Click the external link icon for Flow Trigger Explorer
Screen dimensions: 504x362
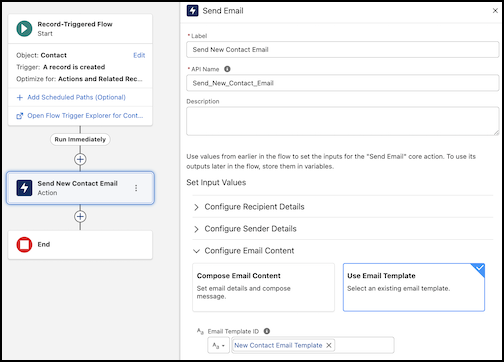tap(20, 116)
